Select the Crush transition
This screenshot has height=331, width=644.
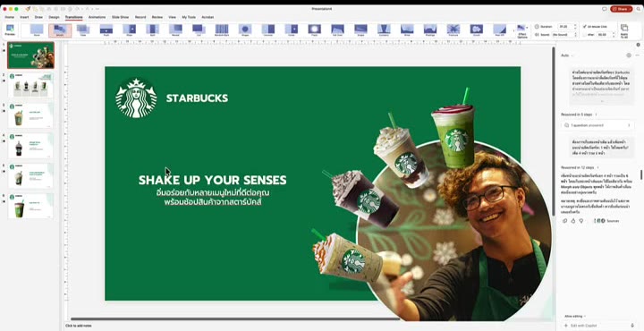[x=477, y=30]
